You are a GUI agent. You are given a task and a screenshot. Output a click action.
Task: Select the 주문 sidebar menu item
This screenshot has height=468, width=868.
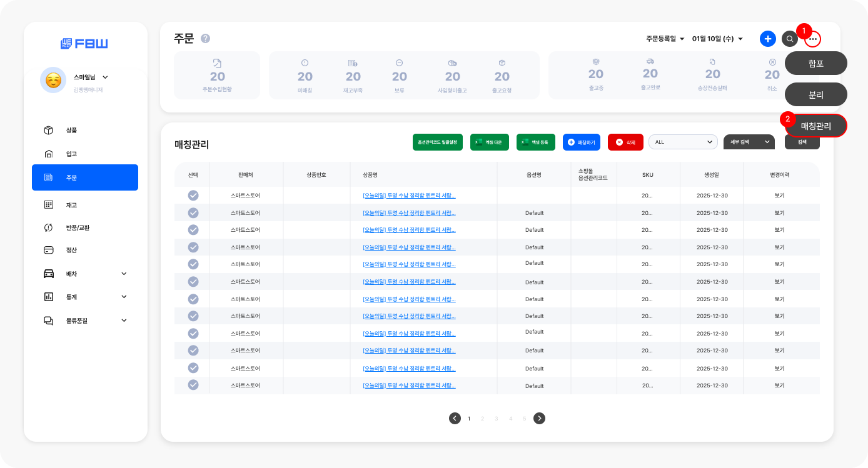pyautogui.click(x=85, y=177)
